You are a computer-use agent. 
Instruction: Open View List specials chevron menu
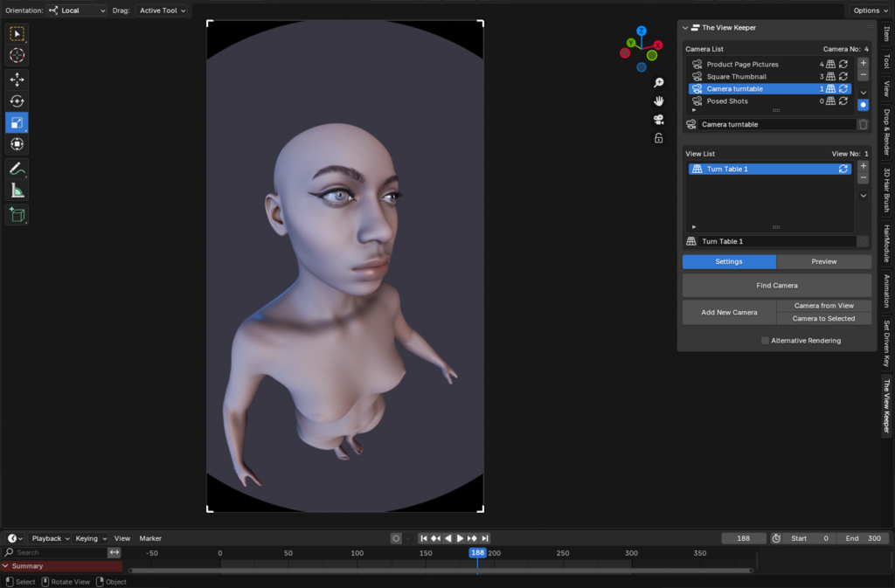(x=863, y=196)
